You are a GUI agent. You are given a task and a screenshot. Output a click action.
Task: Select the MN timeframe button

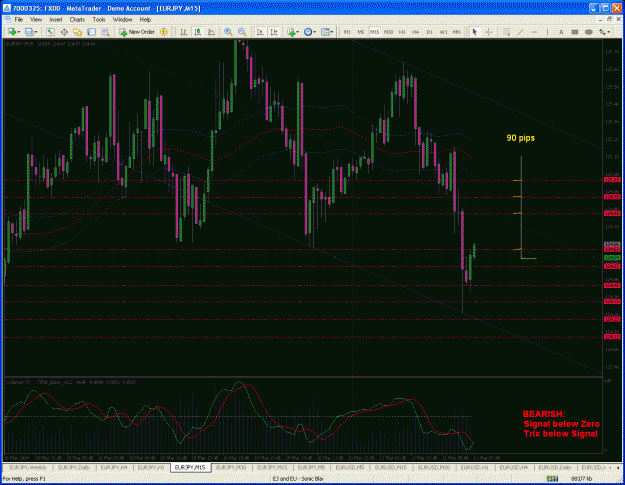pyautogui.click(x=457, y=32)
